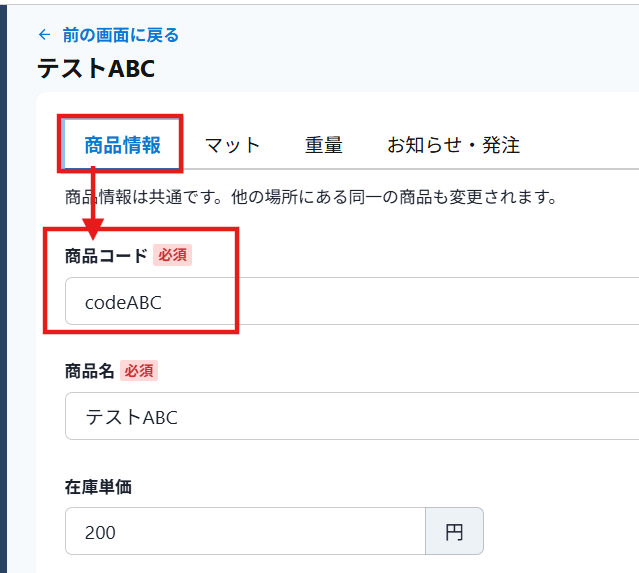Click the 在庫単価 field showing 200

coord(245,532)
